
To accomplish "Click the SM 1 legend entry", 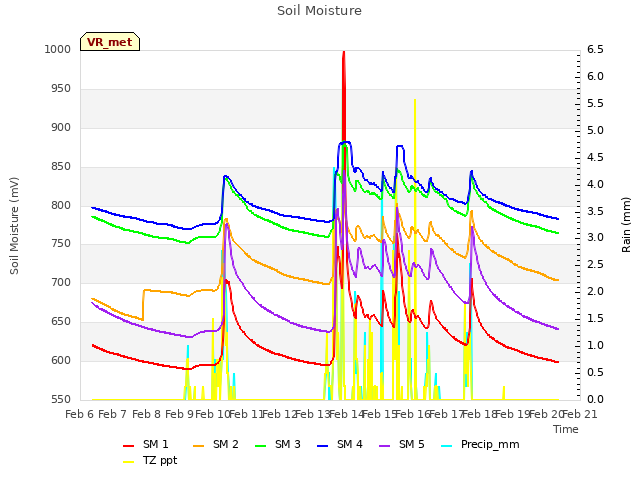I will (x=146, y=444).
